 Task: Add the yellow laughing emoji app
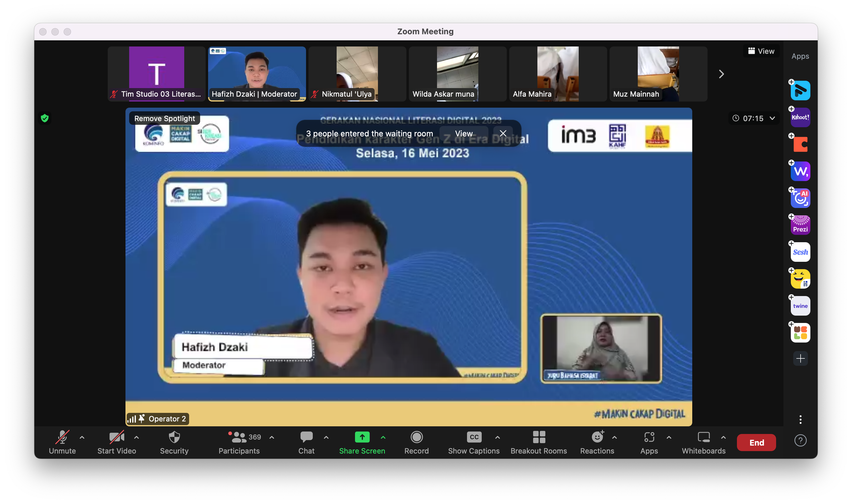pos(800,279)
